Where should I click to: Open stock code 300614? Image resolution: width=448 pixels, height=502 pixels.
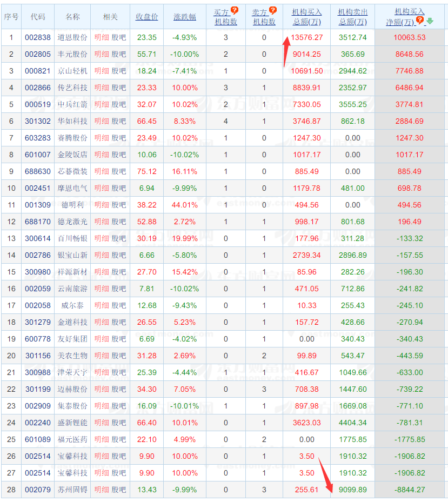click(38, 238)
